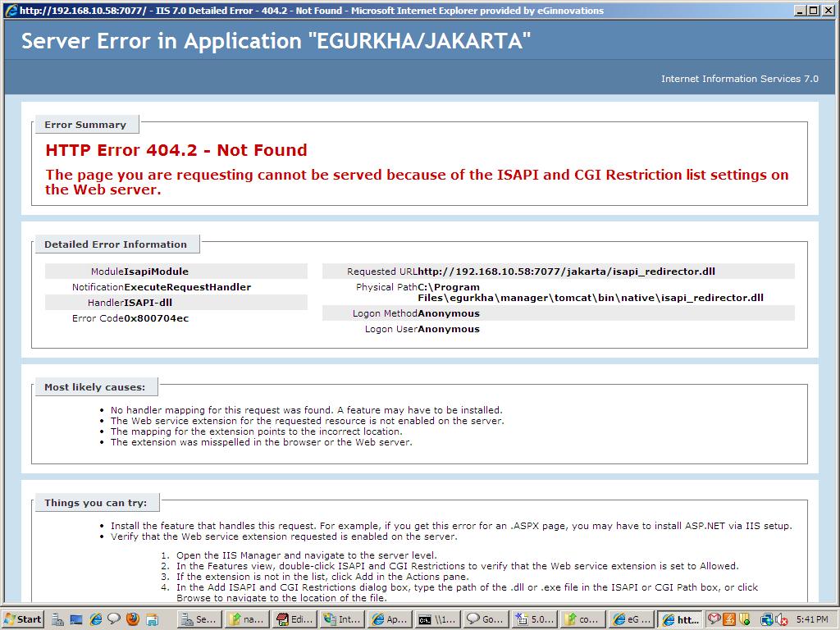Open the Gmail notifier tray icon

coord(714,619)
